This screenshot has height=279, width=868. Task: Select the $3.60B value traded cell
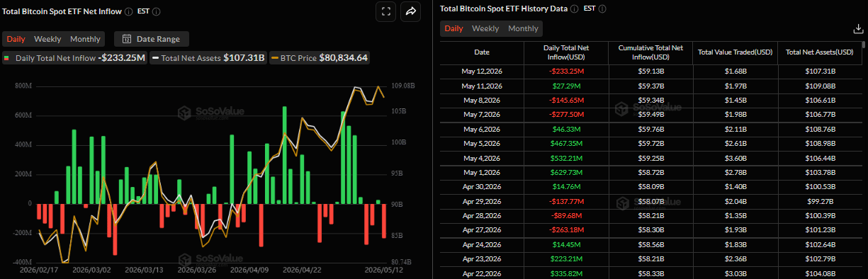tap(735, 158)
